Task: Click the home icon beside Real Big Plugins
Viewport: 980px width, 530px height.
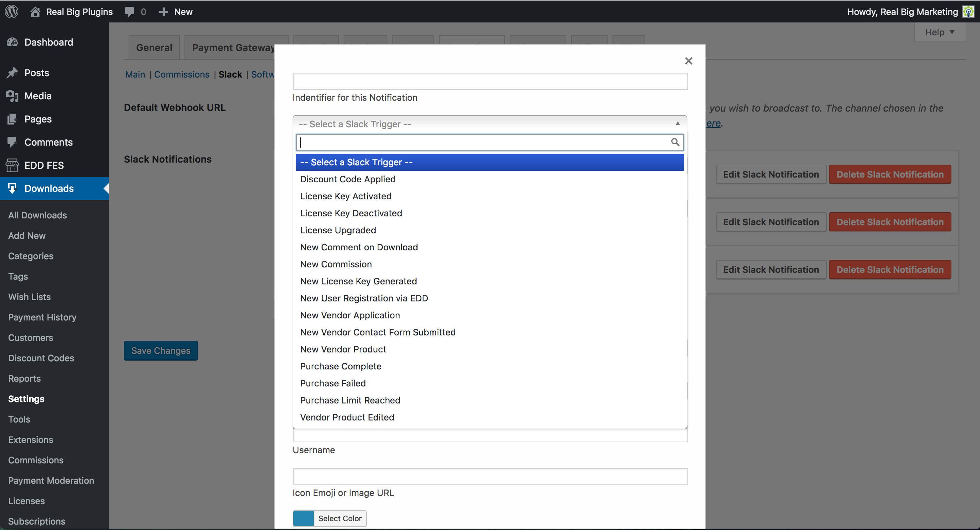Action: pyautogui.click(x=35, y=12)
